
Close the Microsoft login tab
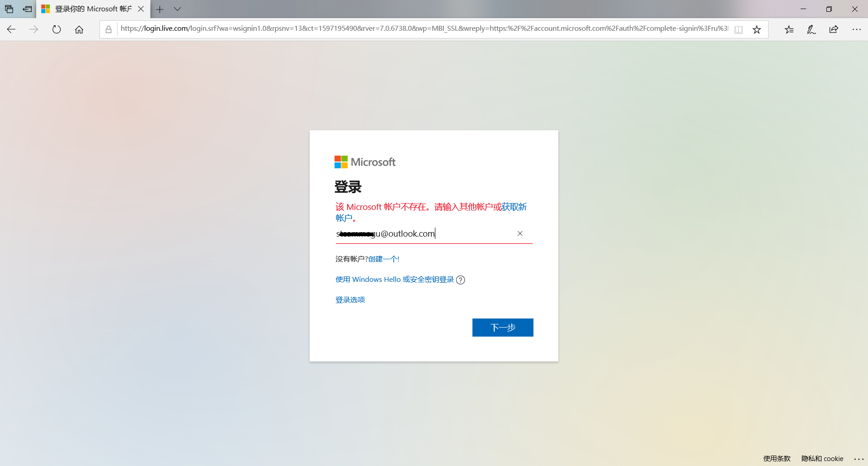pos(141,9)
